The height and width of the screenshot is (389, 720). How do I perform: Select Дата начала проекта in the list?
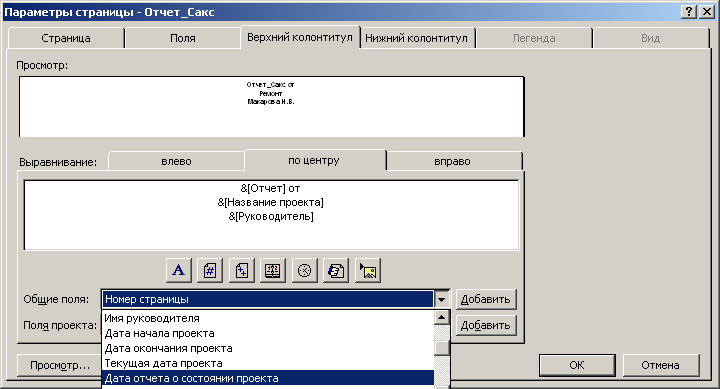tap(268, 333)
